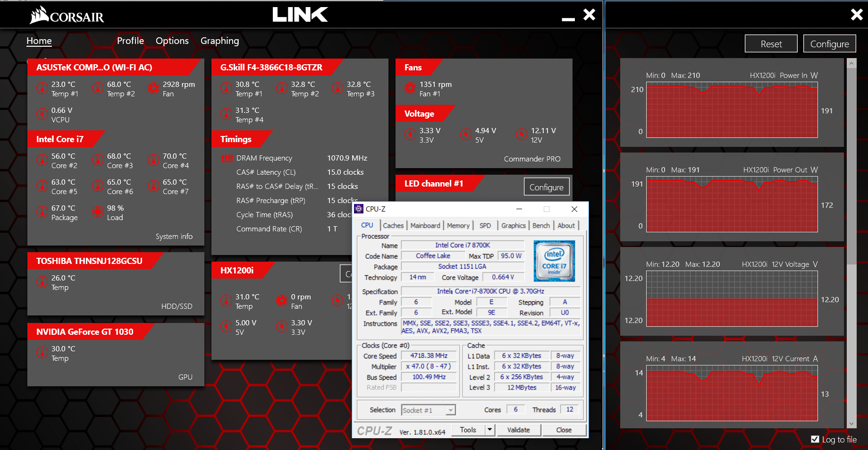Click the Reset button in graph panel
Viewport: 868px width, 450px height.
771,44
